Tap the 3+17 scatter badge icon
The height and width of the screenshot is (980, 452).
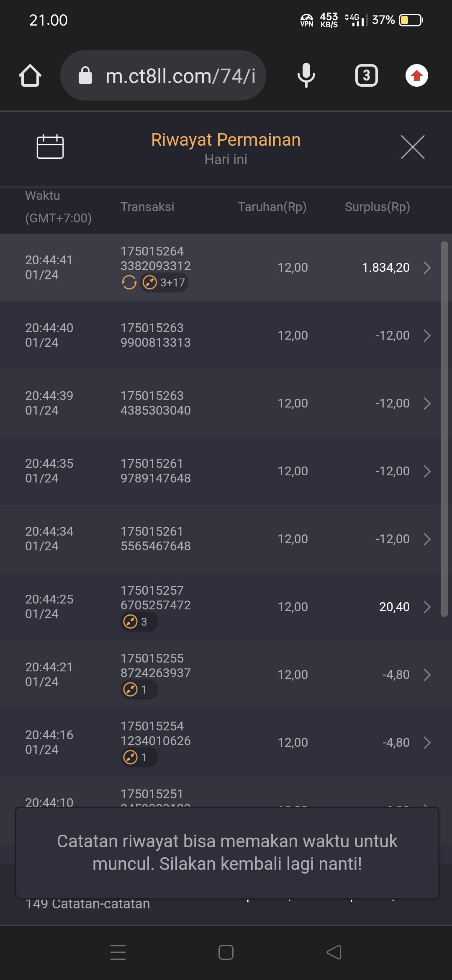tap(164, 283)
